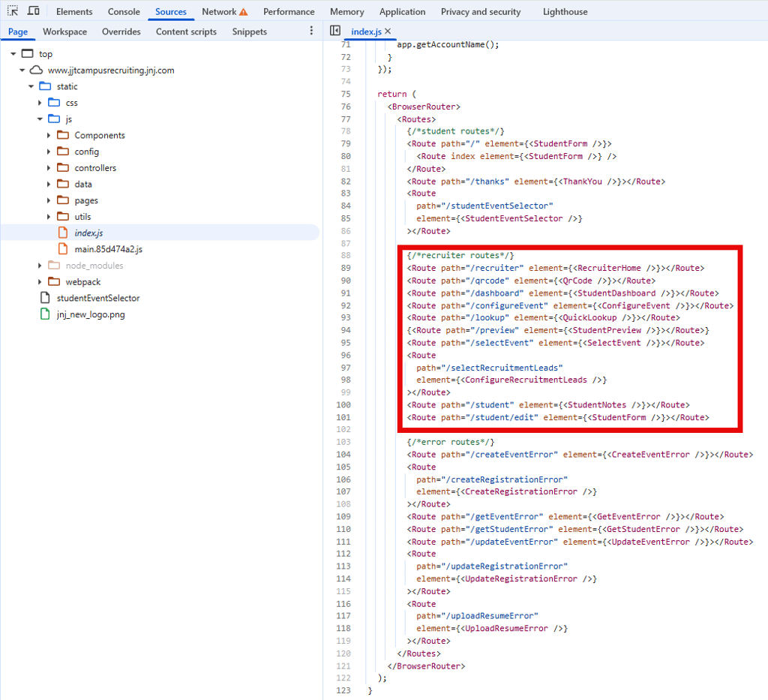Collapse the www.jjtcampusrecruiting.jnj.com domain node
Viewport: 768px width, 700px height.
point(22,70)
